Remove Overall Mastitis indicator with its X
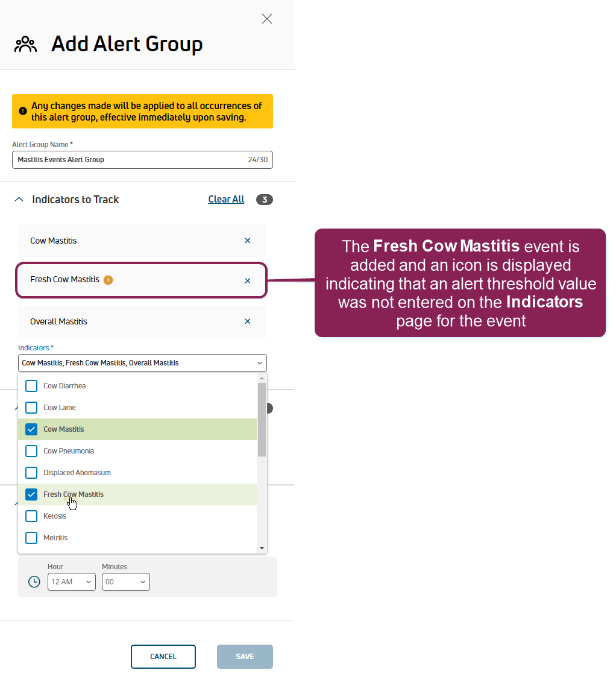616x679 pixels. point(248,321)
